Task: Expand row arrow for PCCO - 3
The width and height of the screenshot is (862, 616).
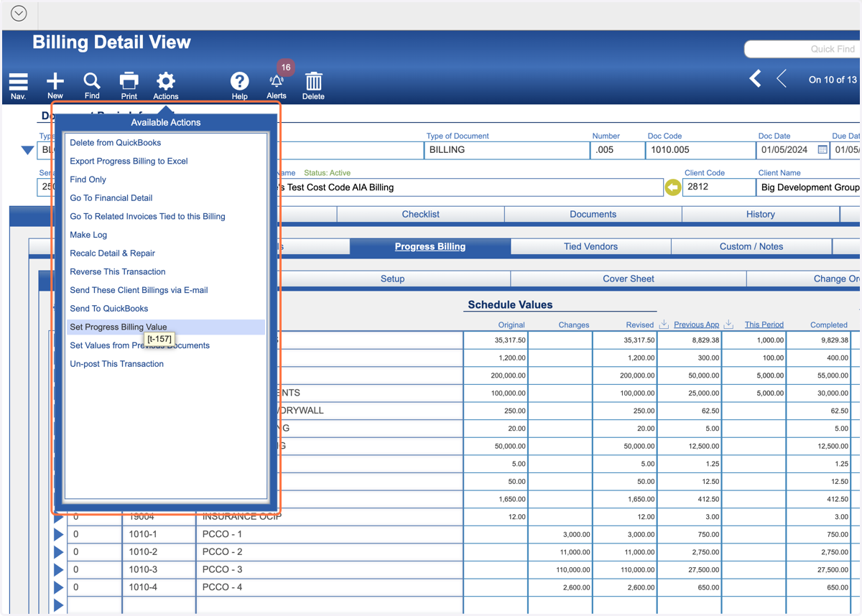Action: pos(59,570)
